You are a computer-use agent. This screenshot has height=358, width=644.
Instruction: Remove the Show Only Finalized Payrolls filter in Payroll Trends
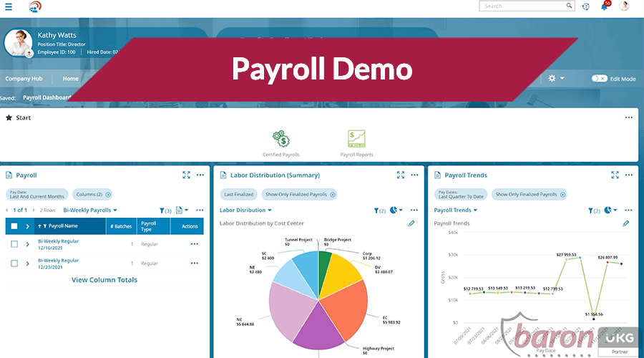coord(562,195)
